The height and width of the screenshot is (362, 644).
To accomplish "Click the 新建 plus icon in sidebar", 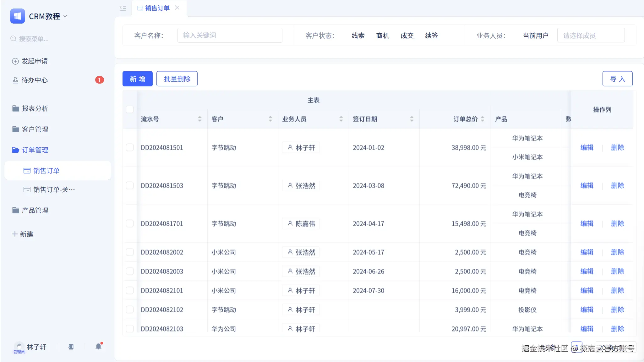I will [14, 234].
